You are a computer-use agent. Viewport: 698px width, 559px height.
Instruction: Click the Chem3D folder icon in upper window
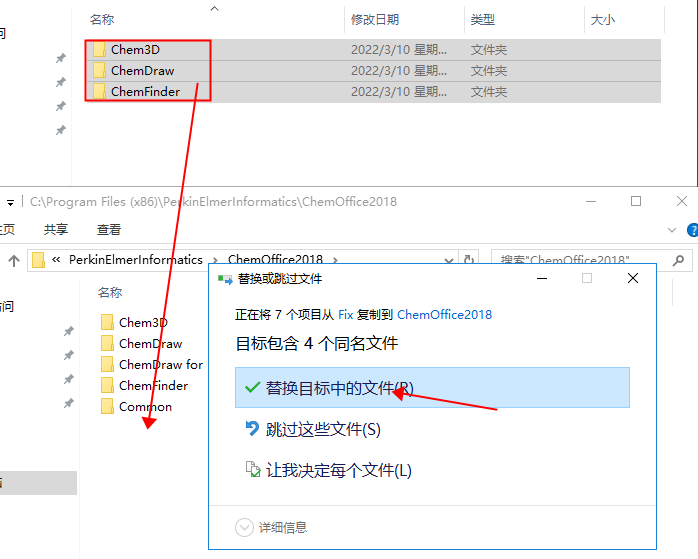[x=99, y=49]
